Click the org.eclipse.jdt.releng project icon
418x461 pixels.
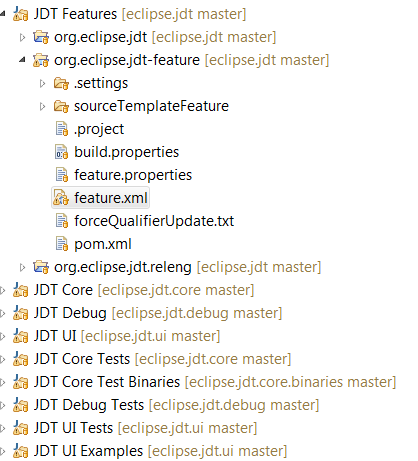click(41, 267)
